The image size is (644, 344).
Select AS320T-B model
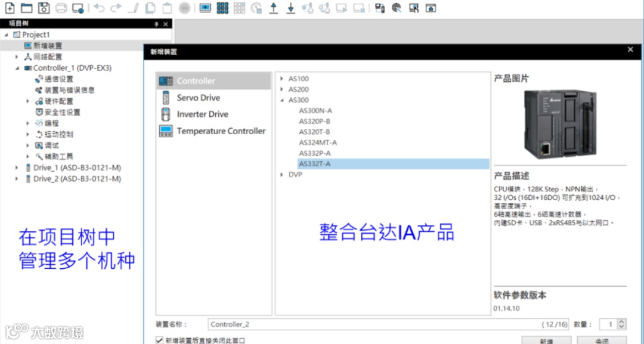315,132
